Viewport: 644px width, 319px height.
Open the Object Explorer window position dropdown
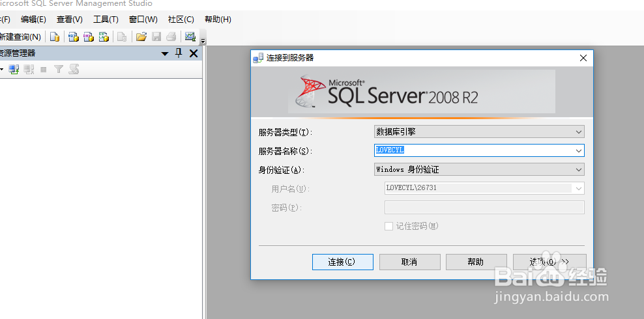(x=165, y=54)
